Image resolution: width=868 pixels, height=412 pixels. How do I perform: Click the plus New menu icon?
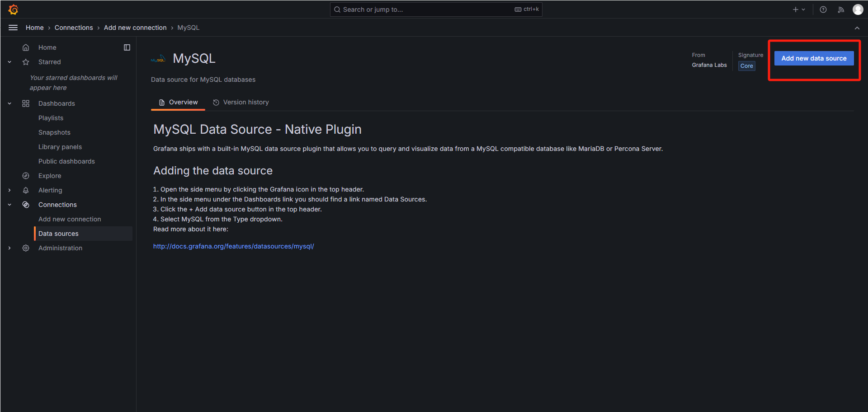tap(796, 9)
